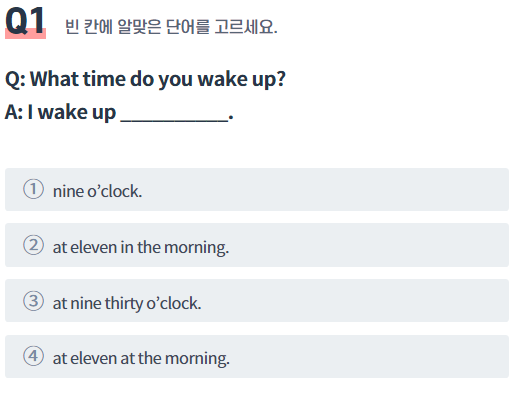The width and height of the screenshot is (522, 399).
Task: Choose "at nine thirty o'clock."
Action: 127,303
